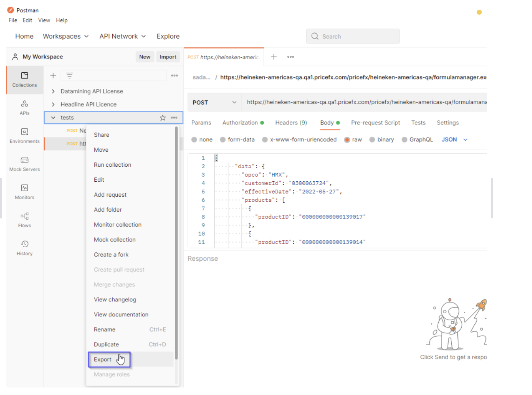Go to Home

click(x=24, y=36)
